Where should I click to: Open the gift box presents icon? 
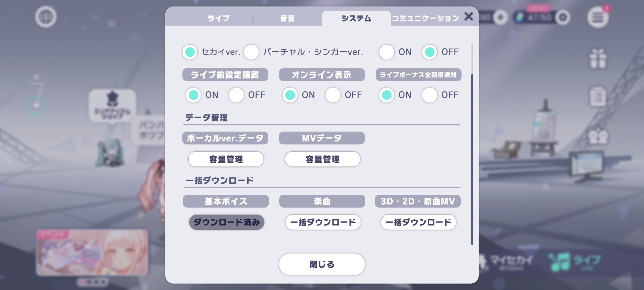[598, 59]
